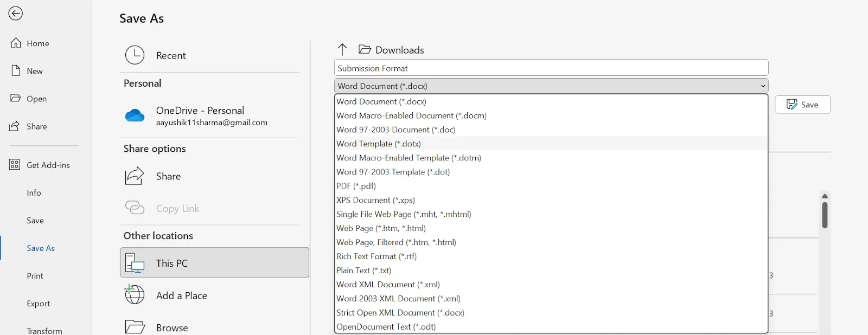The width and height of the screenshot is (868, 335).
Task: Go up one folder level arrow
Action: [342, 49]
